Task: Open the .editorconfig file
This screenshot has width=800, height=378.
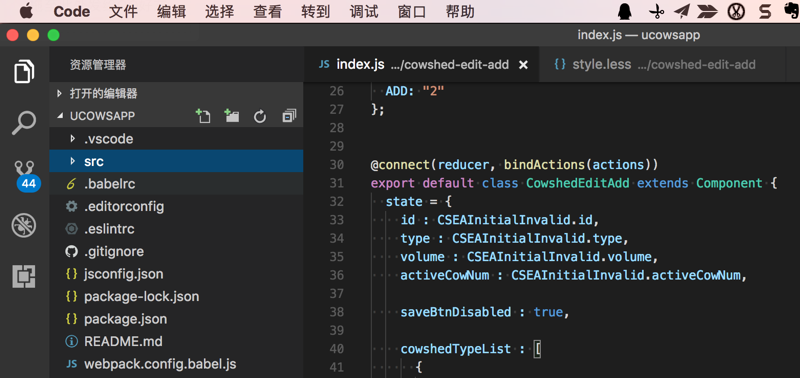Action: [x=124, y=207]
